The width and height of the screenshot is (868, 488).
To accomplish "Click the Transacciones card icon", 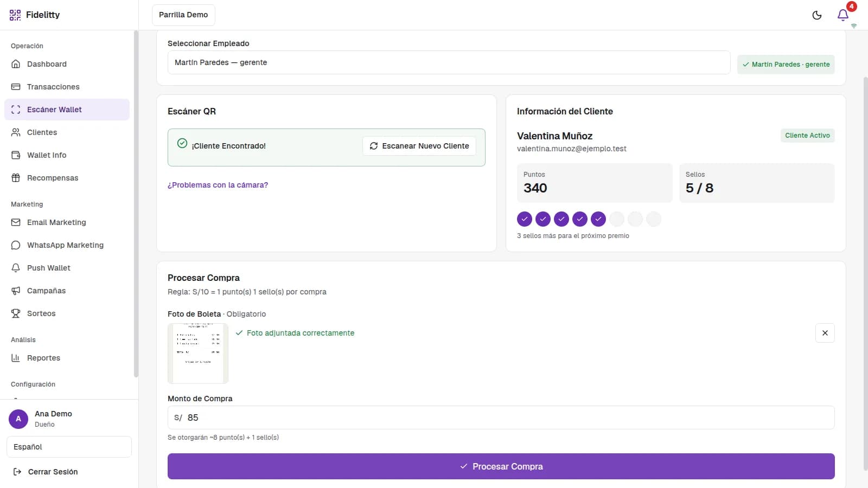I will point(16,87).
